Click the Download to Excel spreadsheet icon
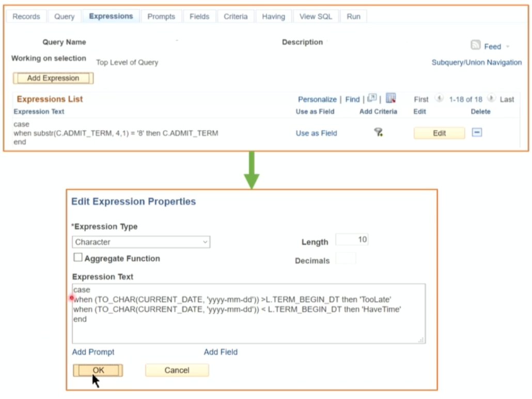This screenshot has height=399, width=532. click(390, 98)
